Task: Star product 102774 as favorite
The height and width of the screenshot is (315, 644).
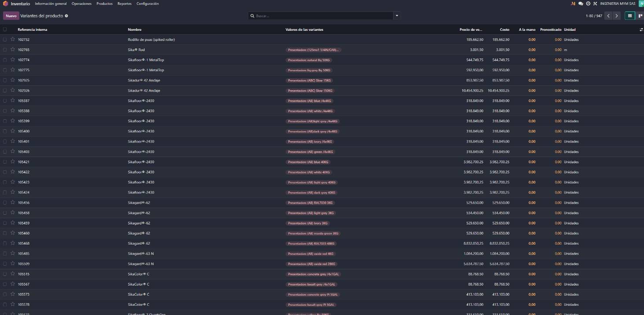Action: click(13, 60)
